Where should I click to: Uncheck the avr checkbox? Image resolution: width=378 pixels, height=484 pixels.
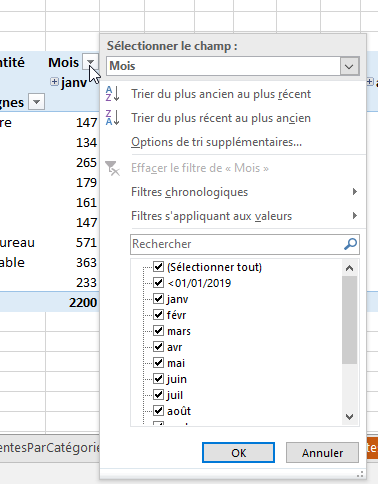coord(158,347)
